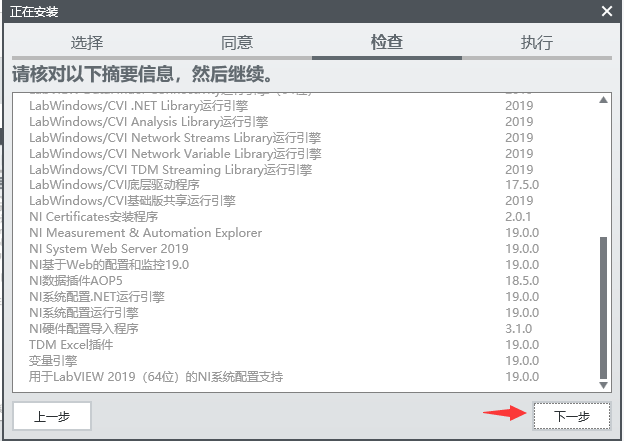Select NI System Web Server 2019 row

coord(284,249)
